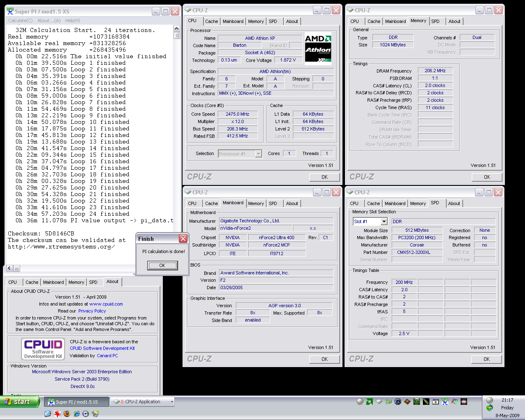Open Mainboard tab in the CPU-Z Memory timings window
Image resolution: width=525 pixels, height=420 pixels.
395,21
